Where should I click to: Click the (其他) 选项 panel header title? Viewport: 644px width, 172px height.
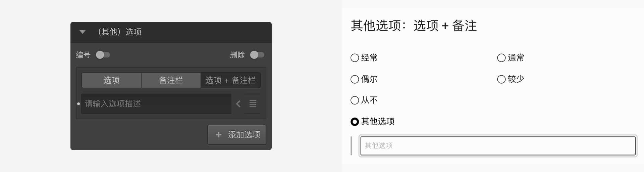119,32
